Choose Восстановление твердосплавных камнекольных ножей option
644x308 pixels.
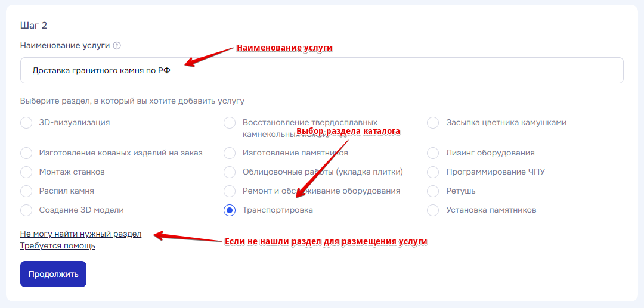tap(230, 123)
